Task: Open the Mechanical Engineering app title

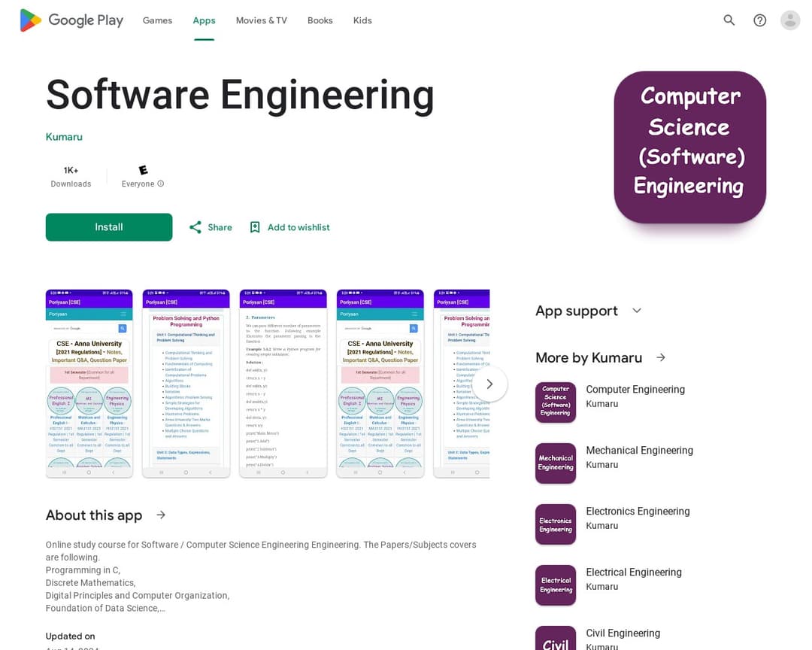Action: [x=640, y=451]
